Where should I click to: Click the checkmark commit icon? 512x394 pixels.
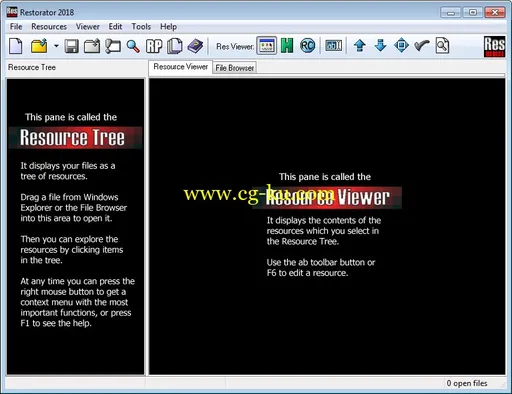point(422,46)
